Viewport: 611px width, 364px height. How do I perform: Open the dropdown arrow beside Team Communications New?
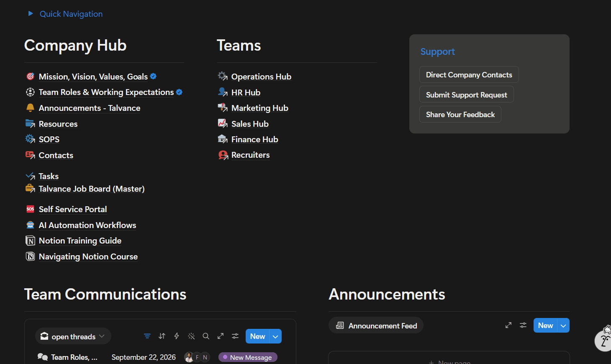point(275,336)
